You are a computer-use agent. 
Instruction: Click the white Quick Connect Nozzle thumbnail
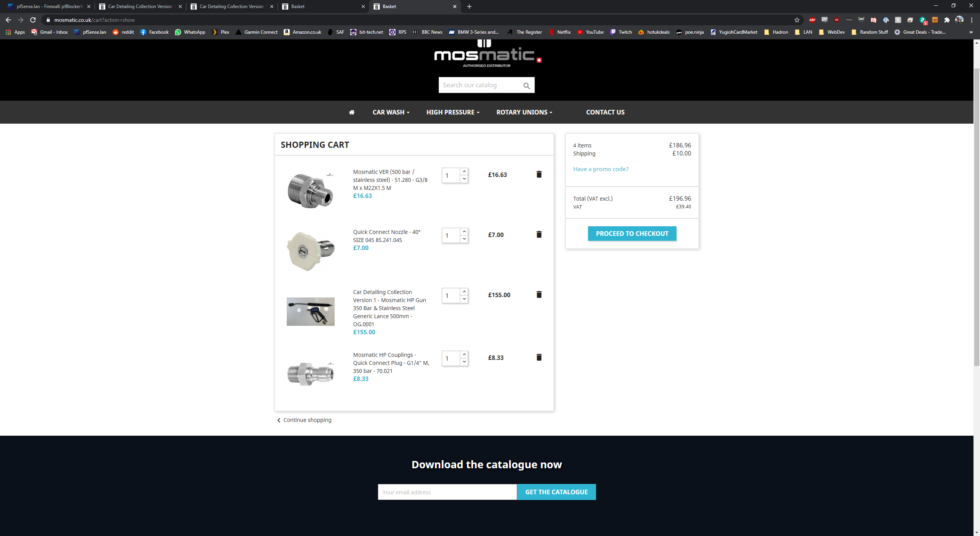click(x=310, y=251)
